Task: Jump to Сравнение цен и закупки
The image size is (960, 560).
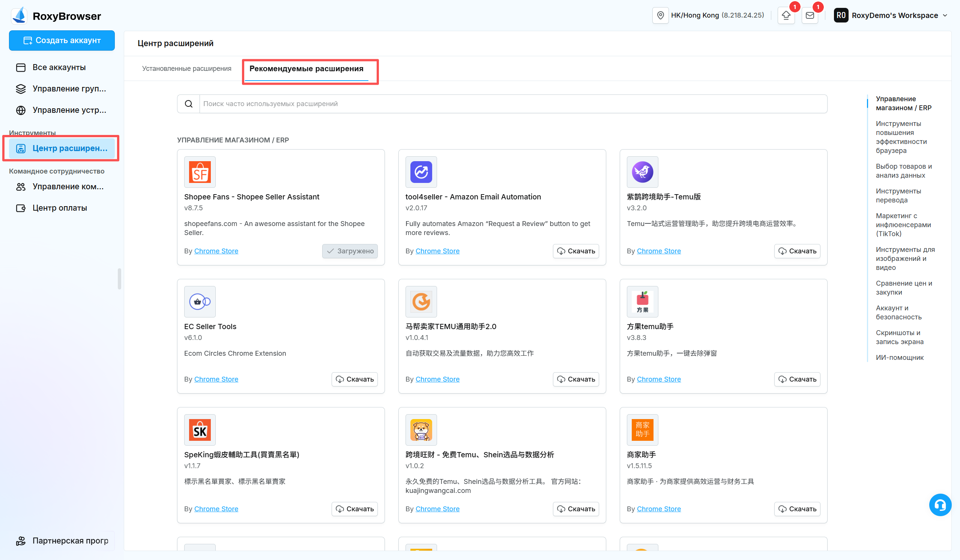Action: click(904, 288)
